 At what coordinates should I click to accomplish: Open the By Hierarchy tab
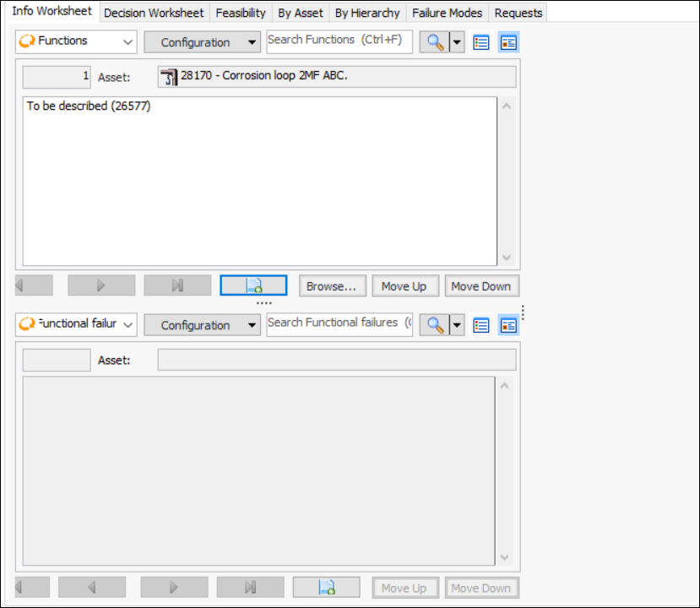coord(367,13)
